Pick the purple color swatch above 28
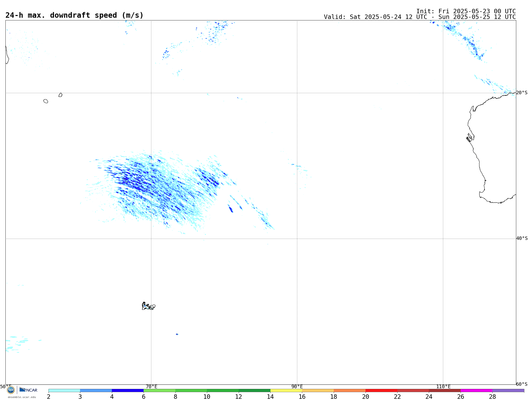 click(x=508, y=391)
